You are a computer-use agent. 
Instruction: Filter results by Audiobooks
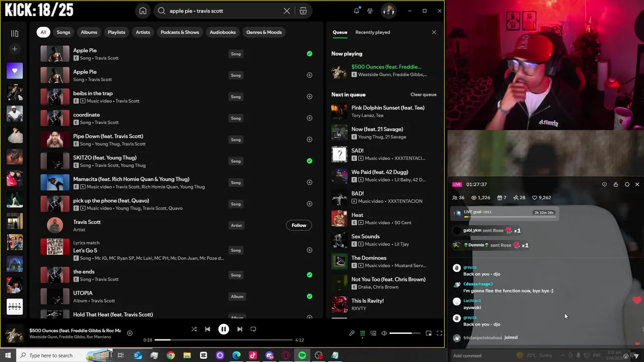point(222,32)
